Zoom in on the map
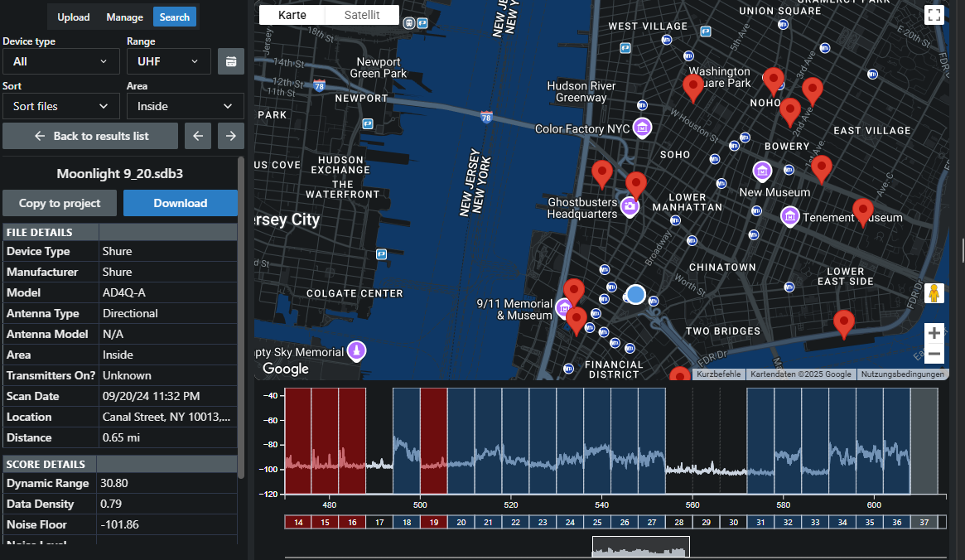Image resolution: width=965 pixels, height=560 pixels. [934, 334]
